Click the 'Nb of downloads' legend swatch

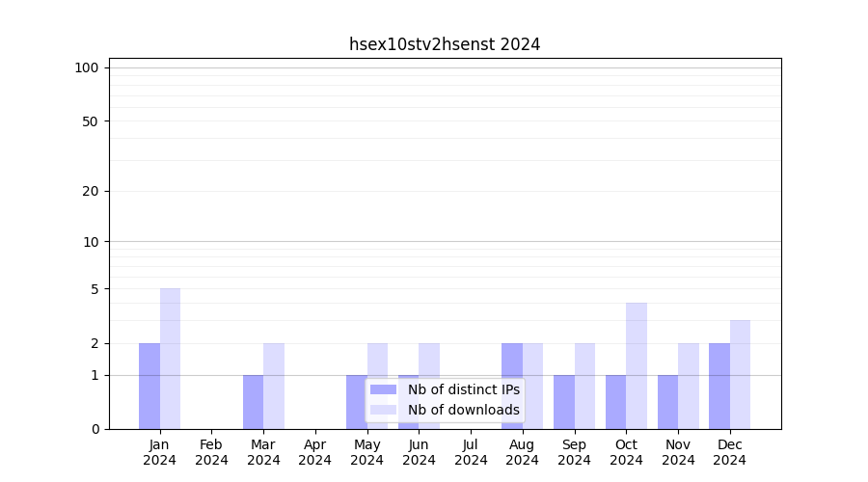[x=383, y=410]
